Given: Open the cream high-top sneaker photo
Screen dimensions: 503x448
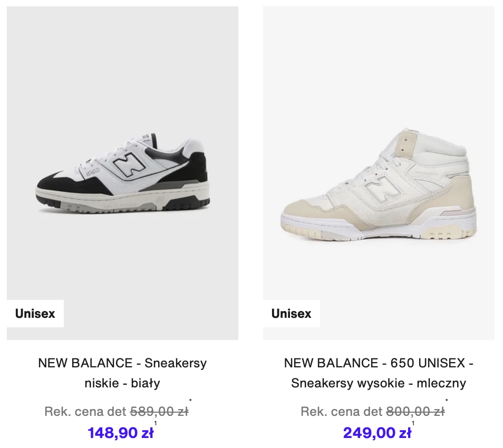Looking at the screenshot, I should [379, 173].
